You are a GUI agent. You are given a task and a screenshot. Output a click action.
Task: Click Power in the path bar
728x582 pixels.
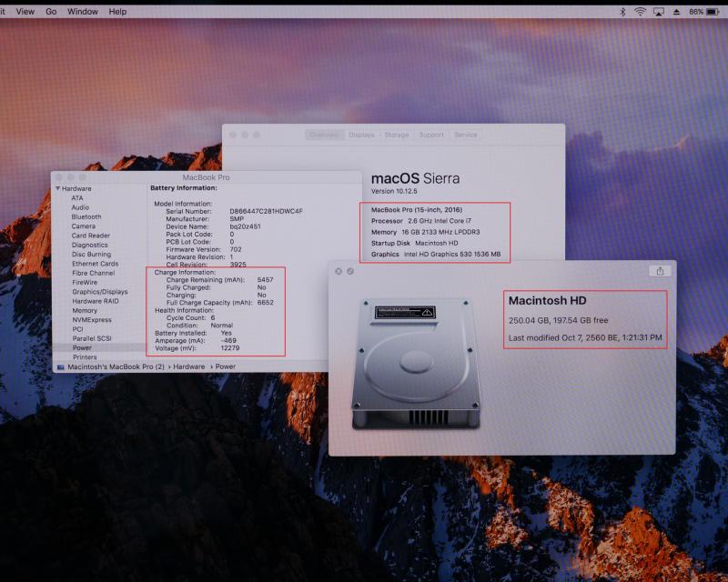(225, 366)
